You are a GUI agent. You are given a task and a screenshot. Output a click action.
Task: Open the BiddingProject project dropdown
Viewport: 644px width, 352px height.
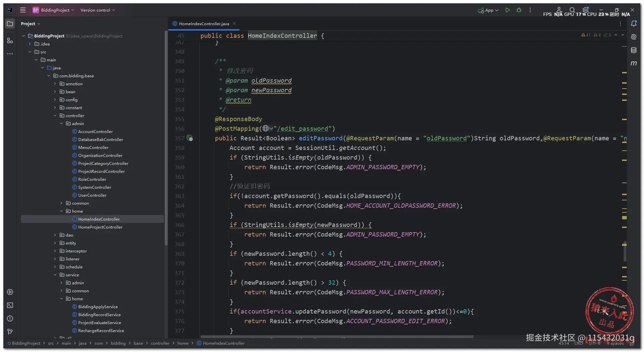pyautogui.click(x=53, y=10)
